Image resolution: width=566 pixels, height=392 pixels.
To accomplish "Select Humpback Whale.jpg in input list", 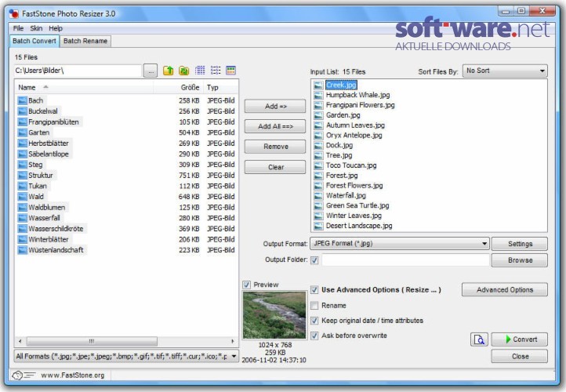I will point(357,95).
